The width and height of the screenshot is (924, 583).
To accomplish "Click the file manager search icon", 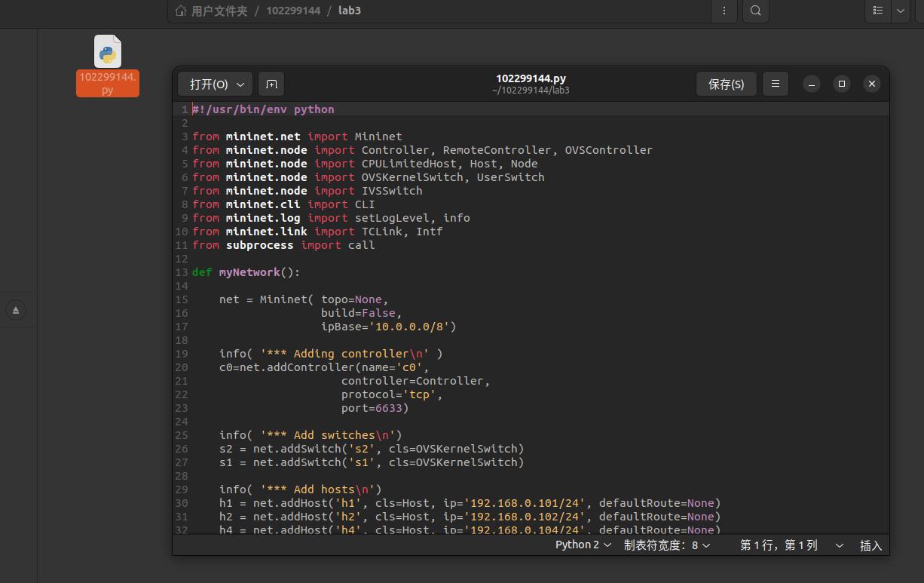I will (x=755, y=11).
